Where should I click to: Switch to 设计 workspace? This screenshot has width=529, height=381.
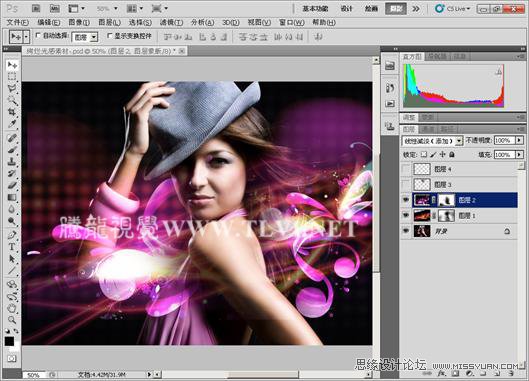346,8
